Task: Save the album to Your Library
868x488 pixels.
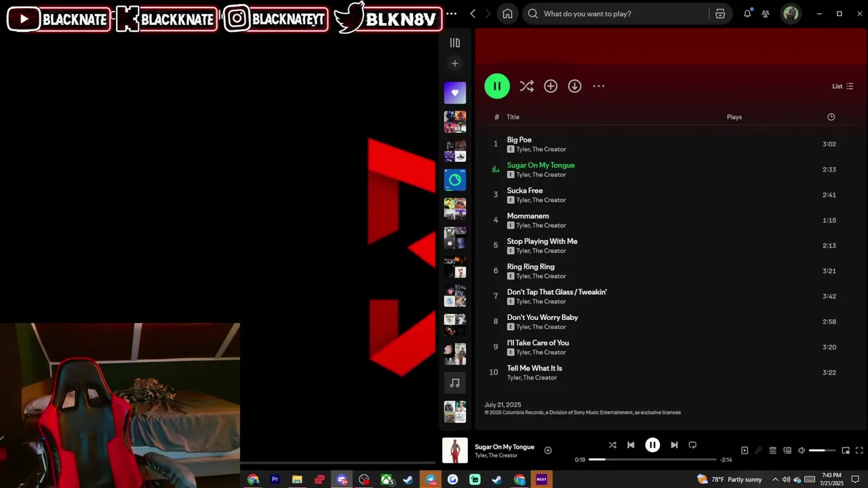Action: coord(551,86)
